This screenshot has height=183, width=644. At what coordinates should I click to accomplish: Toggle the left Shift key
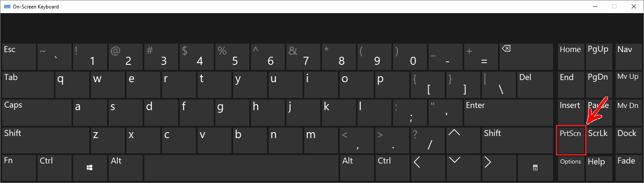(45, 140)
